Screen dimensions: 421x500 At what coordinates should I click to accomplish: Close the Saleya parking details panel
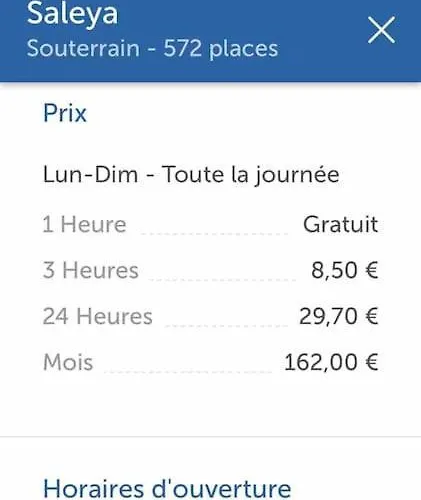(381, 30)
